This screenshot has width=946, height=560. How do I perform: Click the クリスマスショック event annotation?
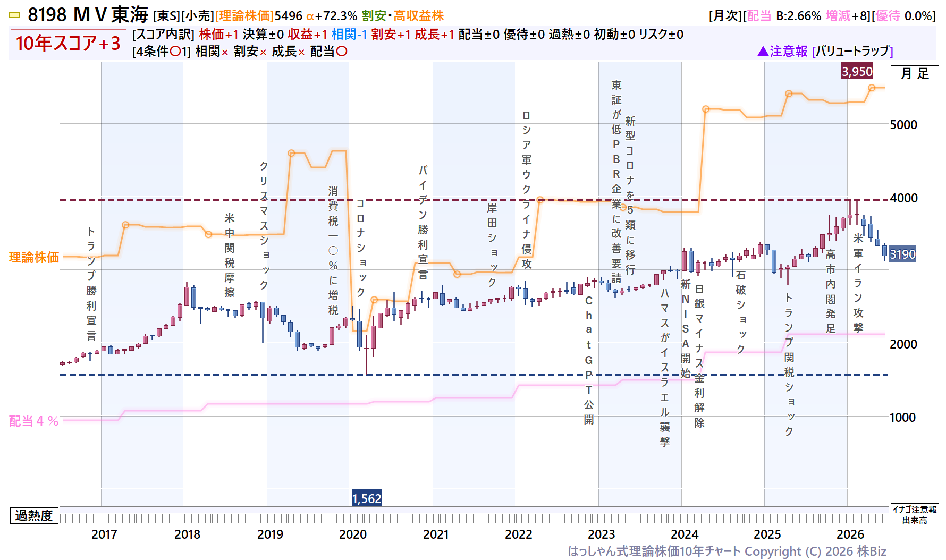264,225
